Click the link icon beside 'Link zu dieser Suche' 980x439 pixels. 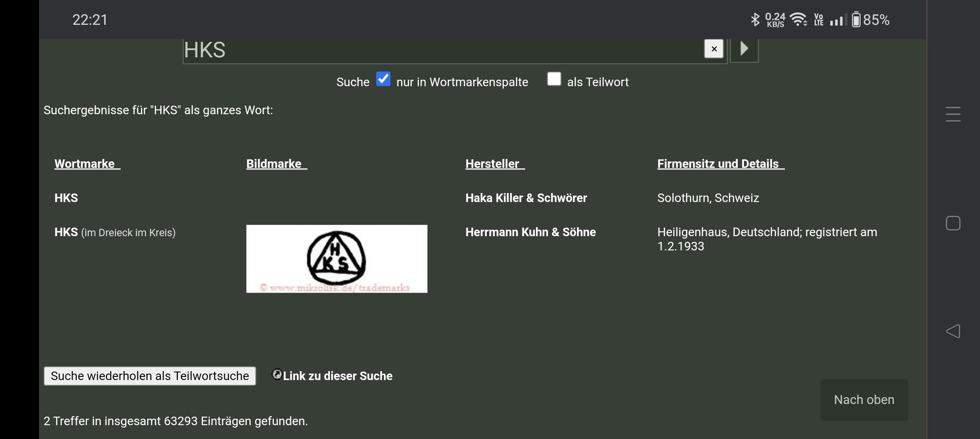(277, 374)
